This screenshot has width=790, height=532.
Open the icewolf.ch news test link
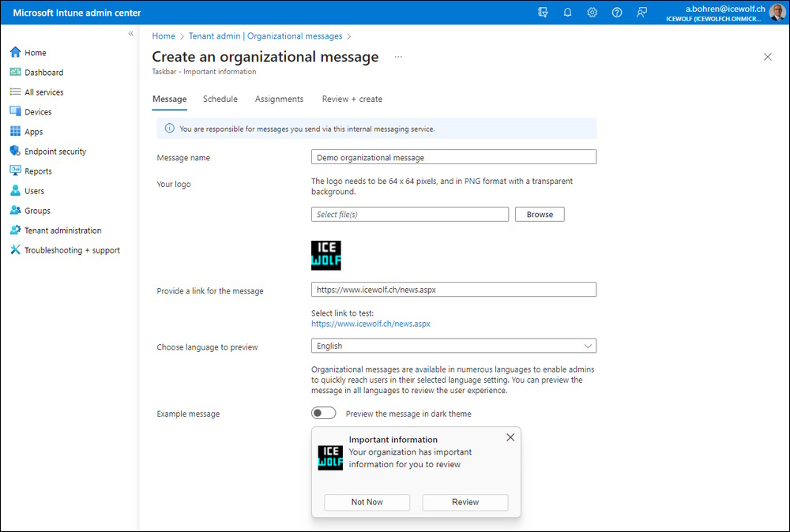[x=371, y=324]
